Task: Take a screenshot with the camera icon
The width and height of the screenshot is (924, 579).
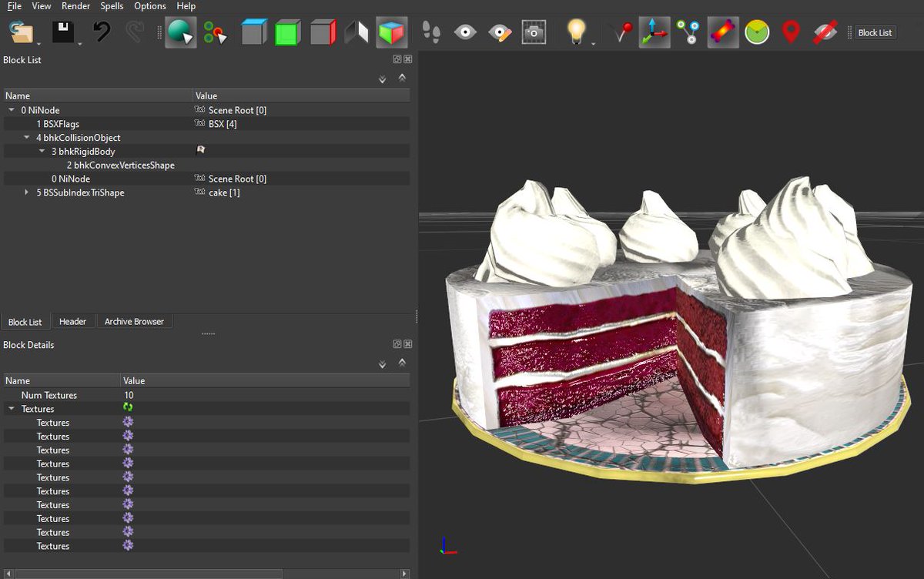Action: point(534,32)
